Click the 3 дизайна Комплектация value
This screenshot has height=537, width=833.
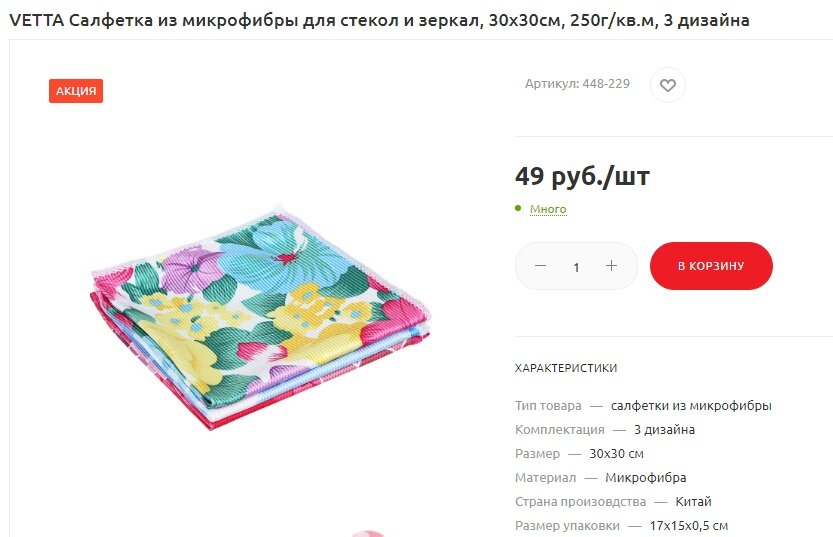click(664, 430)
